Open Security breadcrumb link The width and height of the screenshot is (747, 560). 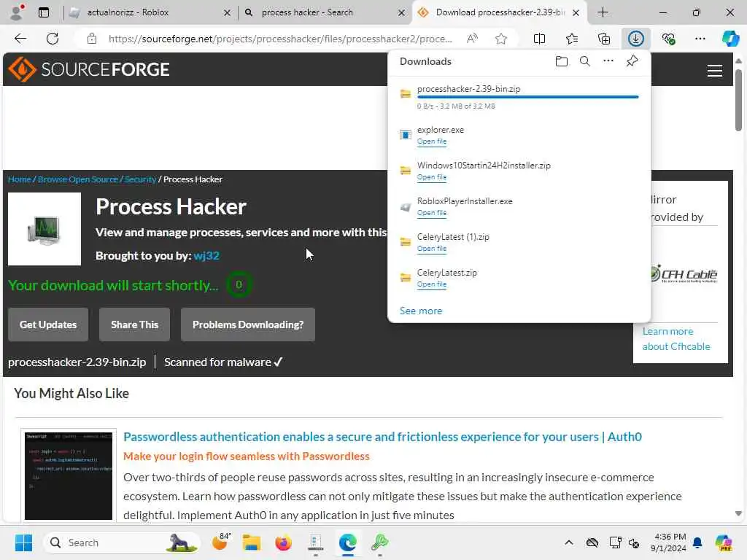coord(140,179)
